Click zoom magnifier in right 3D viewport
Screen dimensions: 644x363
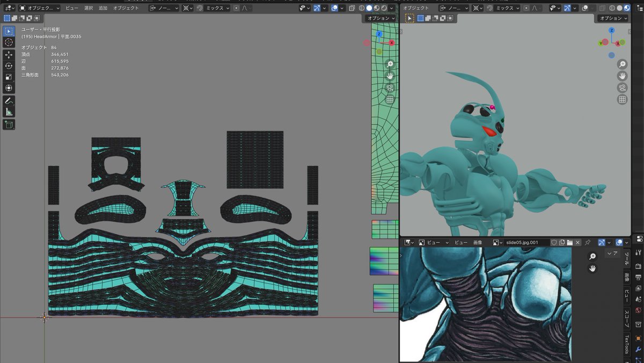coord(623,64)
